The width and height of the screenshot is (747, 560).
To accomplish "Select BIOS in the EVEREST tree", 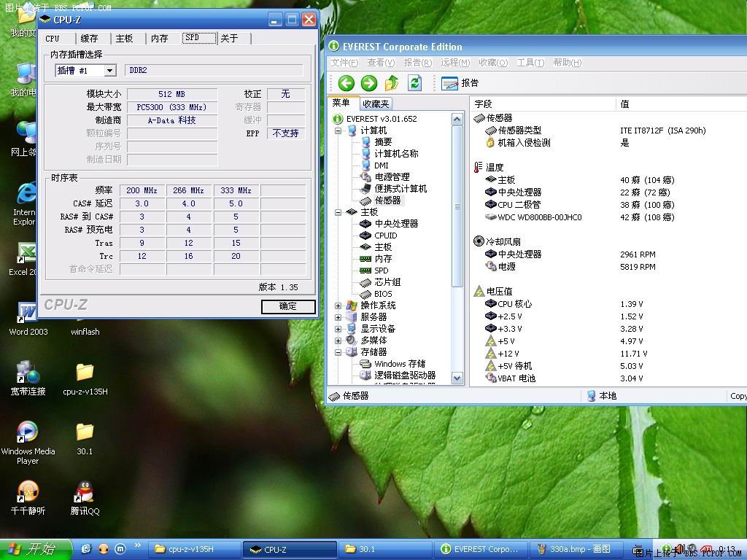I will (383, 294).
